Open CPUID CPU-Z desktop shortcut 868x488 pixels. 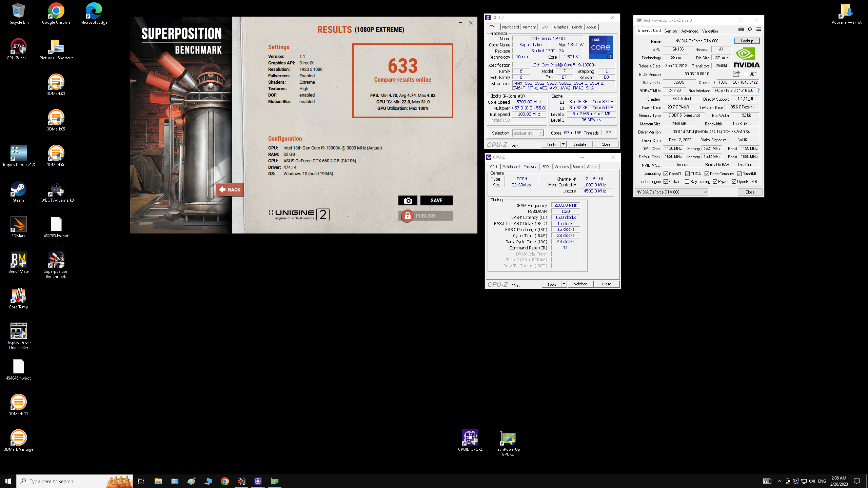(470, 441)
